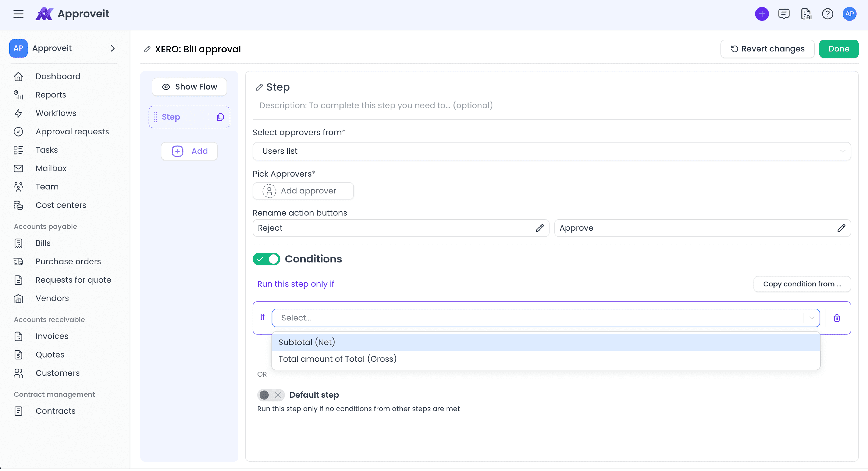Screen dimensions: 868x471
Task: Collapse the Approveit workspace panel chevron
Action: click(x=113, y=48)
